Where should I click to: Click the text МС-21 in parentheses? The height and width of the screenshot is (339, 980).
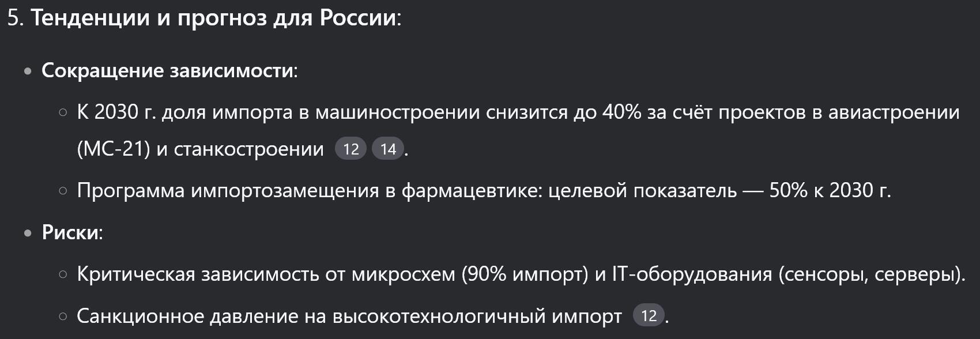[114, 149]
